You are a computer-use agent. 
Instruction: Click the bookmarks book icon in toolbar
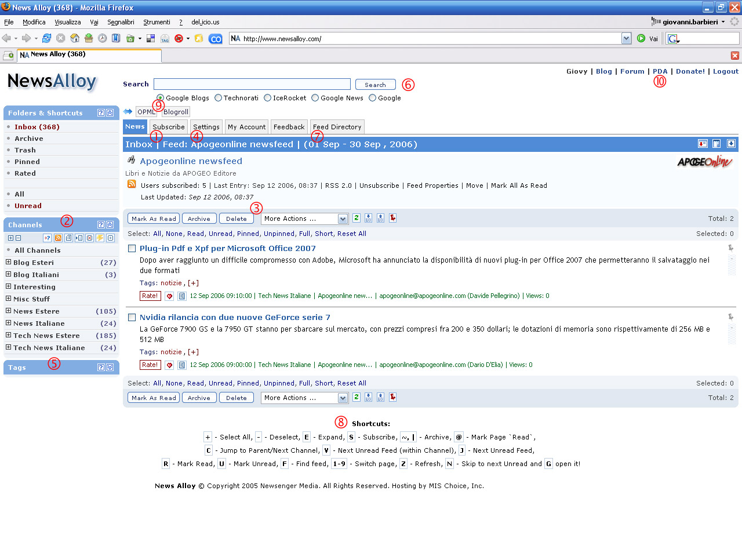tap(116, 38)
